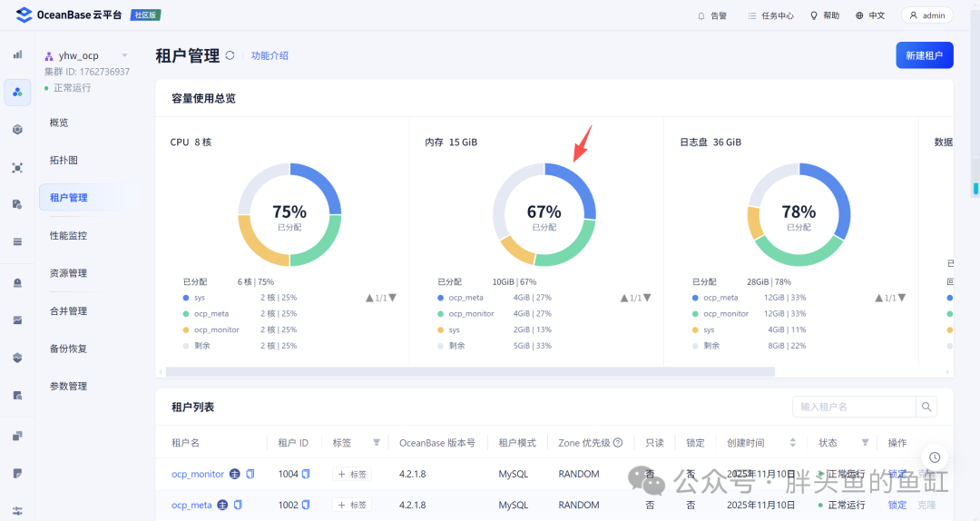Add a 标签 to ocp_meta row
Image resolution: width=980 pixels, height=521 pixels.
(352, 505)
